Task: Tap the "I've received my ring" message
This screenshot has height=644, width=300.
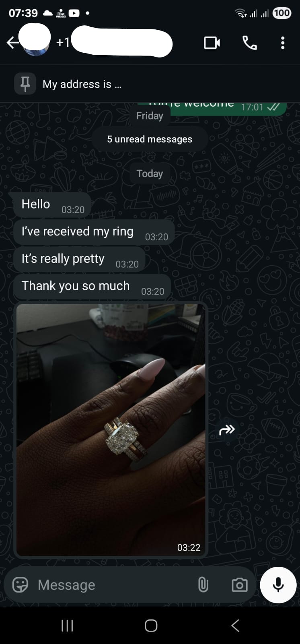Action: click(94, 232)
